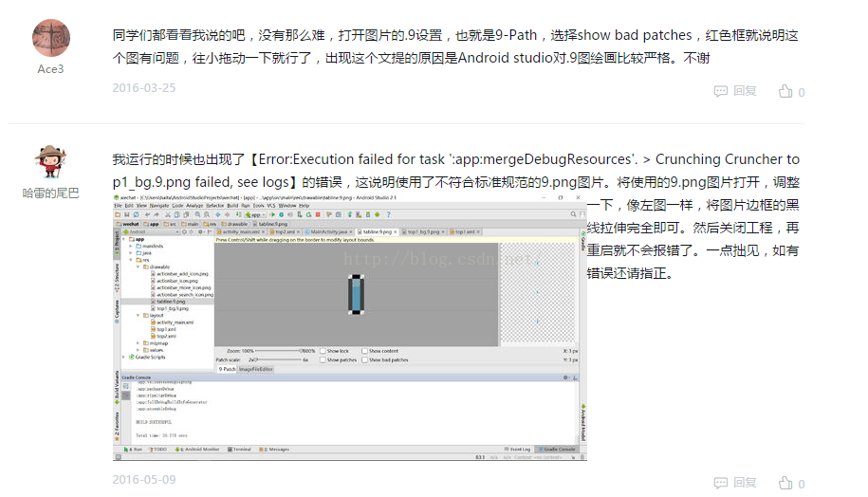This screenshot has height=497, width=868.
Task: Open the File menu in Android Studio
Action: pyautogui.click(x=118, y=205)
